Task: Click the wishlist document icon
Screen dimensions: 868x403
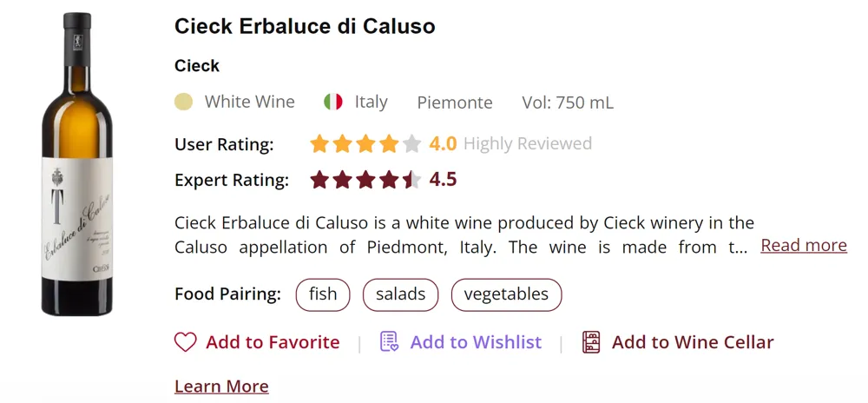Action: tap(390, 342)
